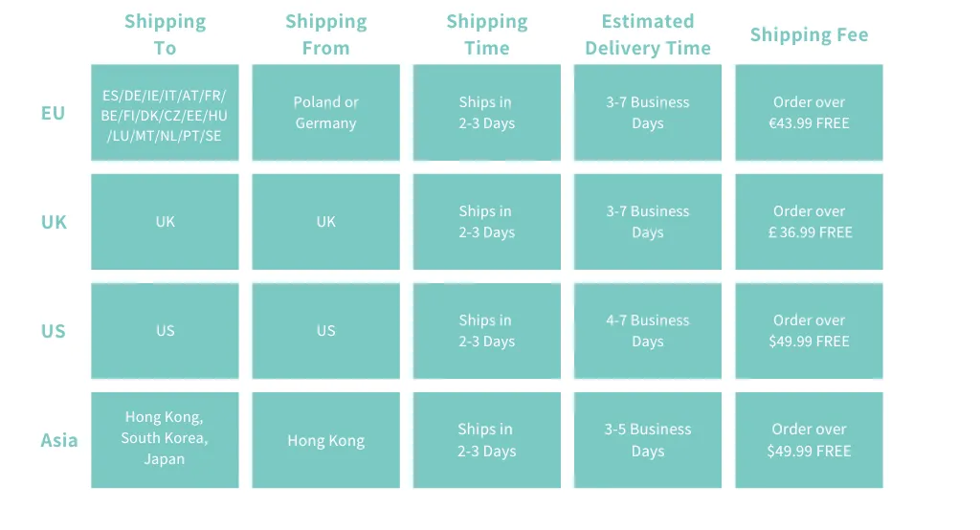
Task: Click the "Estimated Delivery Time" header
Action: click(x=648, y=34)
